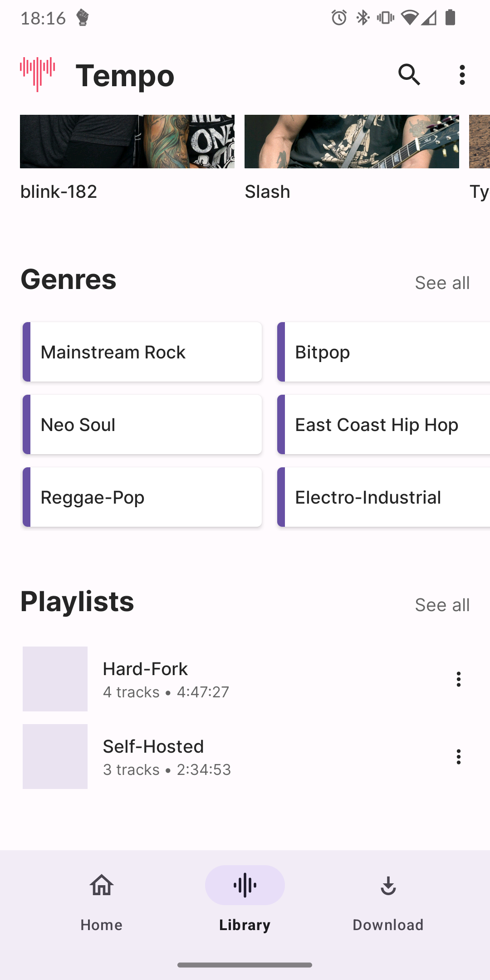Image resolution: width=490 pixels, height=980 pixels.
Task: Tap the alarm icon in status bar
Action: click(x=339, y=18)
